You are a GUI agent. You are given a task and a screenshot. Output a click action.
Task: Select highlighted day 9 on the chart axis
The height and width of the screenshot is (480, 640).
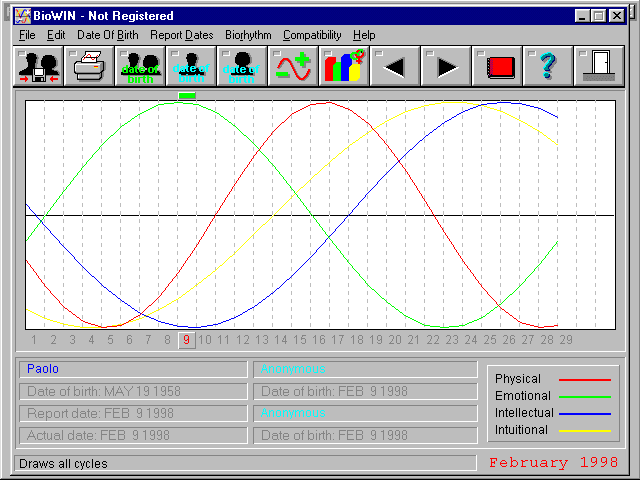pyautogui.click(x=185, y=340)
